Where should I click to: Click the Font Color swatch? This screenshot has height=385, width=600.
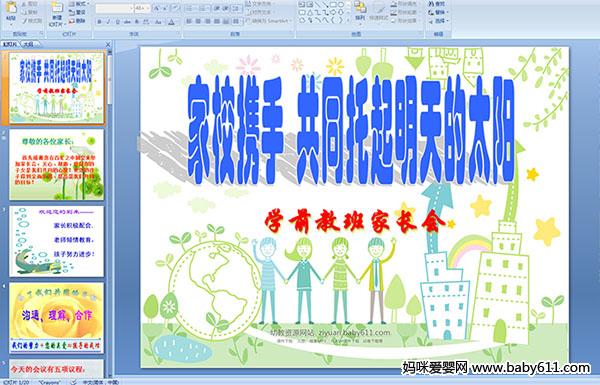[x=171, y=22]
